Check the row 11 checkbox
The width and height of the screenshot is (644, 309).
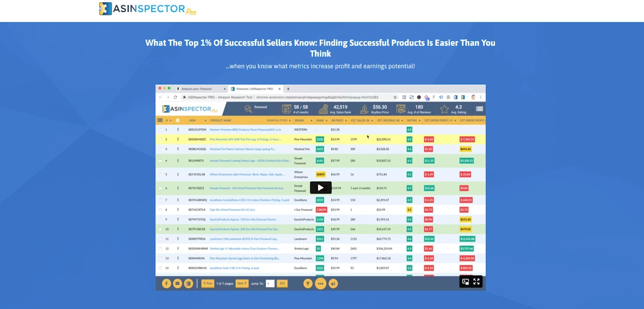[159, 239]
